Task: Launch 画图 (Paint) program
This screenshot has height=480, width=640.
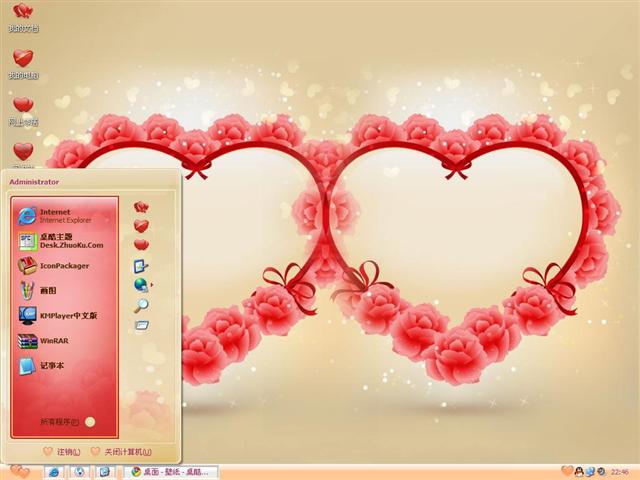Action: pos(50,291)
